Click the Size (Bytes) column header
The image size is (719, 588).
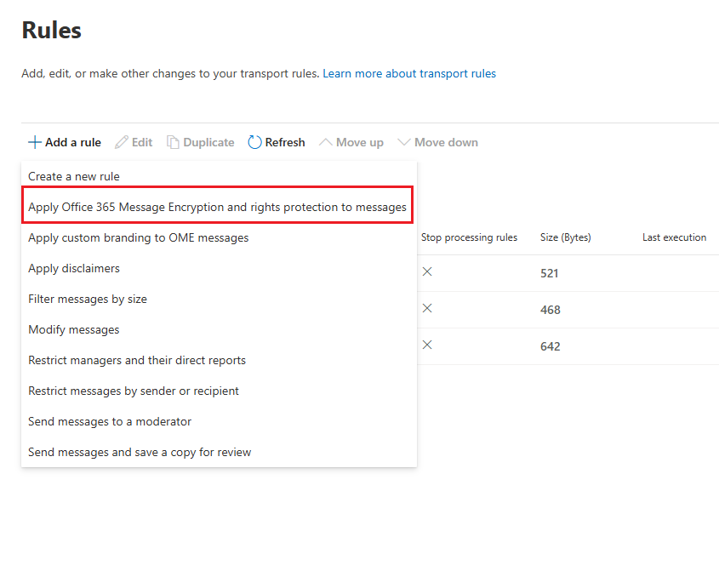click(565, 237)
